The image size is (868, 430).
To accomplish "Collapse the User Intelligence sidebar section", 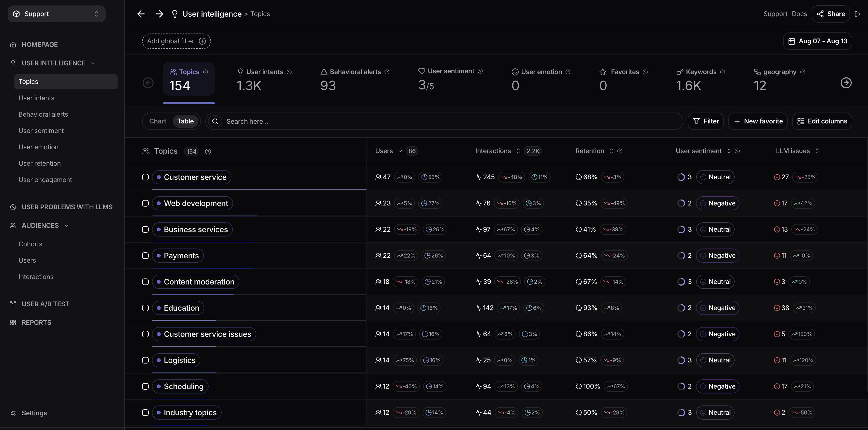I will click(x=93, y=63).
